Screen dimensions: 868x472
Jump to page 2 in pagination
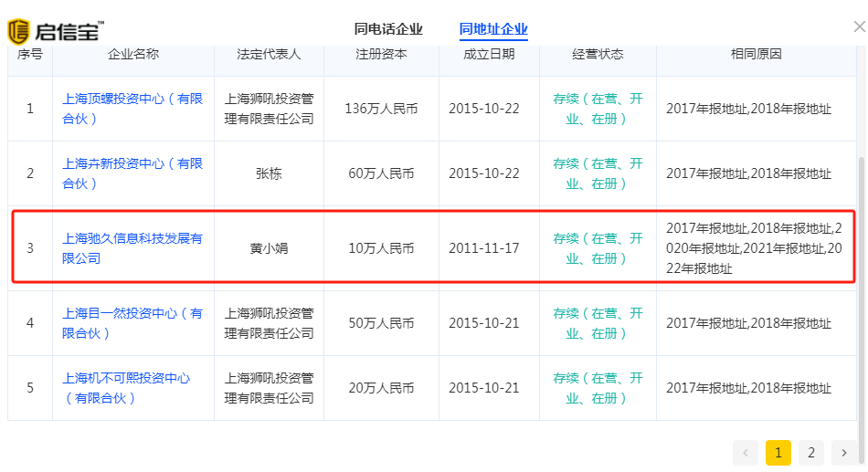[x=811, y=453]
